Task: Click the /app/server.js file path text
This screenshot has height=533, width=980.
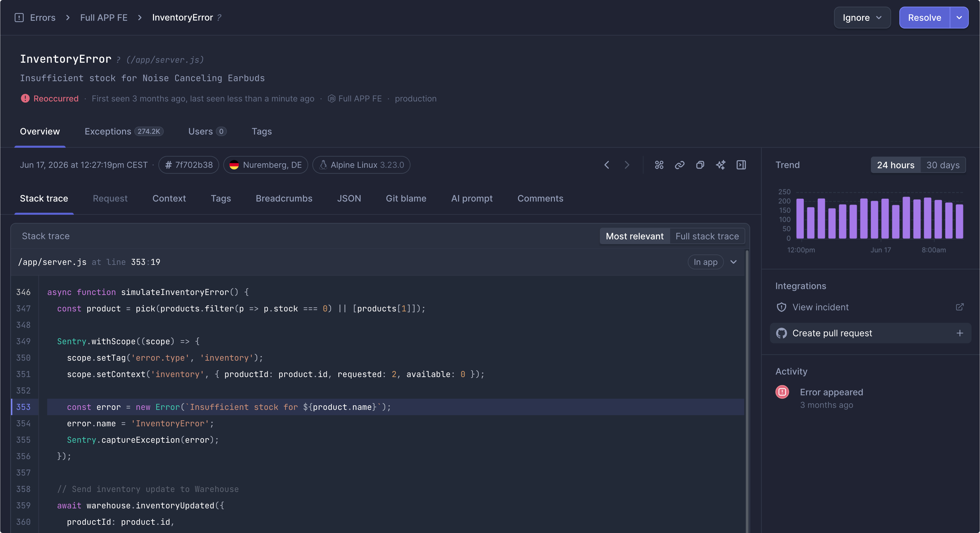Action: [x=52, y=262]
